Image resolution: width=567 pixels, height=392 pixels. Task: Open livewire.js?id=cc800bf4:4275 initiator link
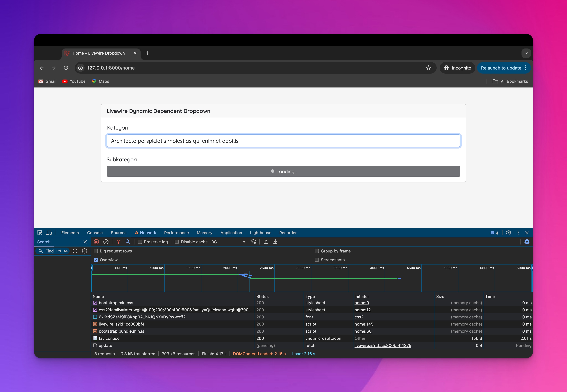(383, 345)
